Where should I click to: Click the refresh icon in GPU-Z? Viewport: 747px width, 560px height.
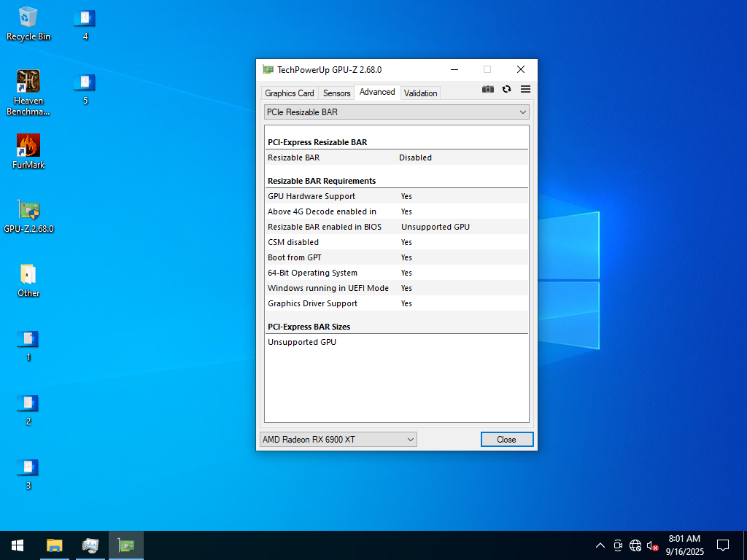tap(506, 89)
